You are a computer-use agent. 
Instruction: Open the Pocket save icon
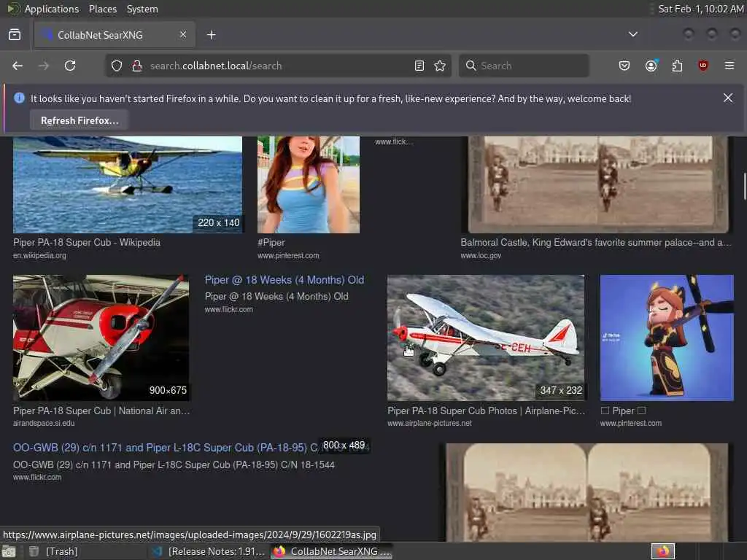[624, 66]
